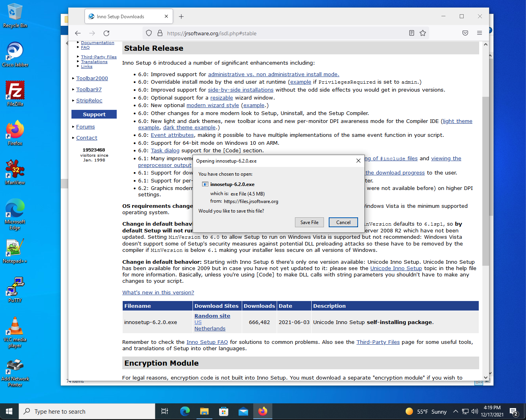This screenshot has height=420, width=526.
Task: Bookmark this page with the star icon
Action: click(x=423, y=33)
